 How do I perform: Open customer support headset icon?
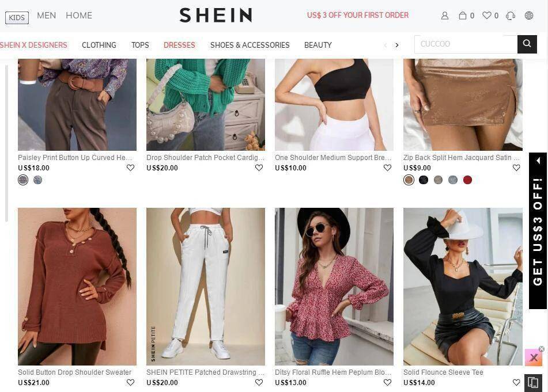[x=510, y=16]
